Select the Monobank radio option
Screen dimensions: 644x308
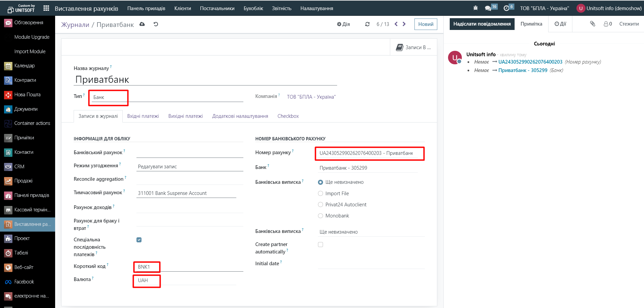[320, 216]
